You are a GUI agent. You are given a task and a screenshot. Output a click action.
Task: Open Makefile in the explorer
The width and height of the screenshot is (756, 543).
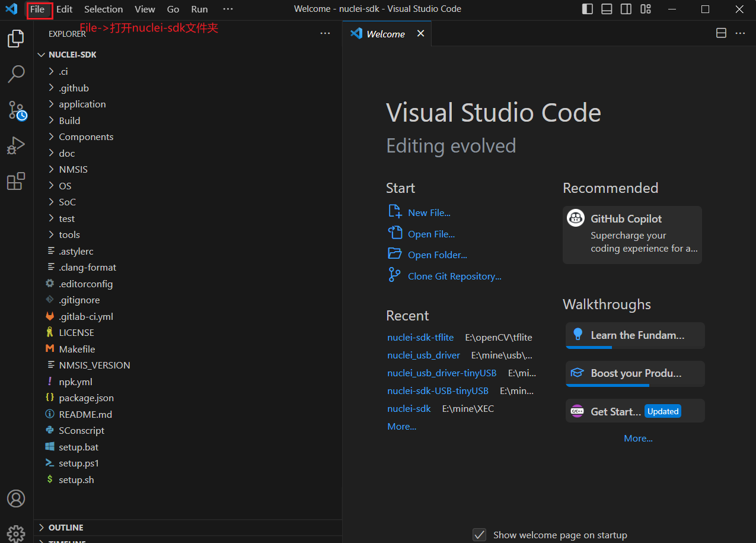(x=76, y=349)
